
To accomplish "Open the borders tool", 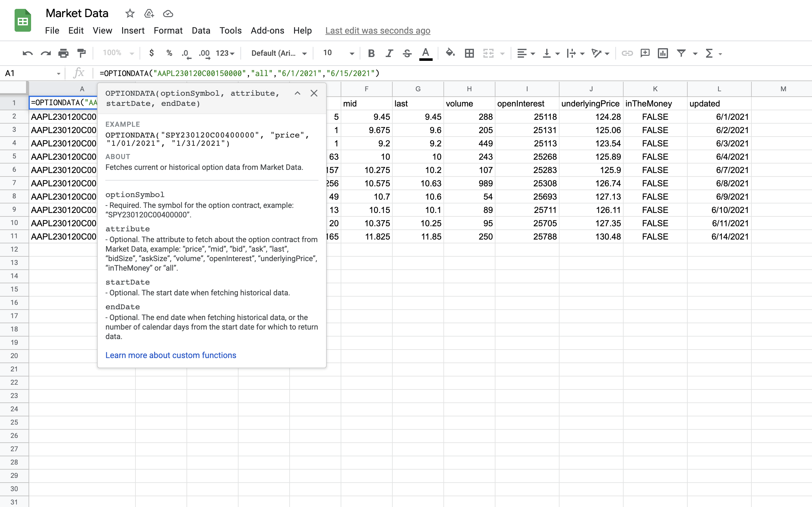I will tap(469, 53).
